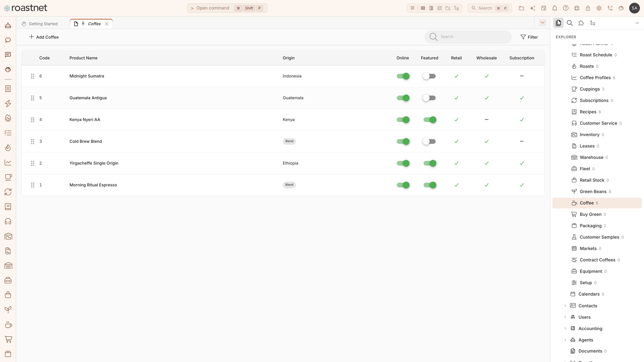644x362 pixels.
Task: Expand the Accounting section in Explorer
Action: tap(565, 328)
